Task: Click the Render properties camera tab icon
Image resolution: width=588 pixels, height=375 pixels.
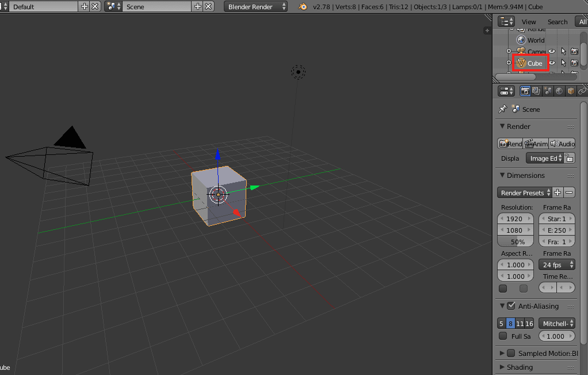Action: click(525, 91)
